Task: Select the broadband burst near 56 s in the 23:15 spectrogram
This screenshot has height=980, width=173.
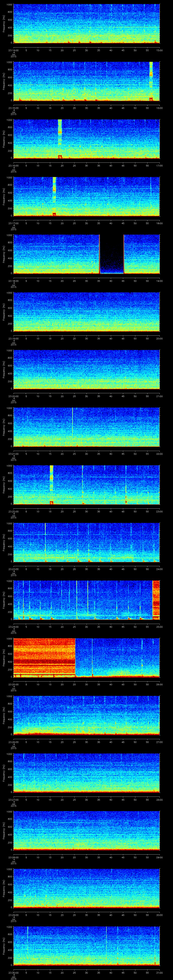Action: pyautogui.click(x=151, y=81)
